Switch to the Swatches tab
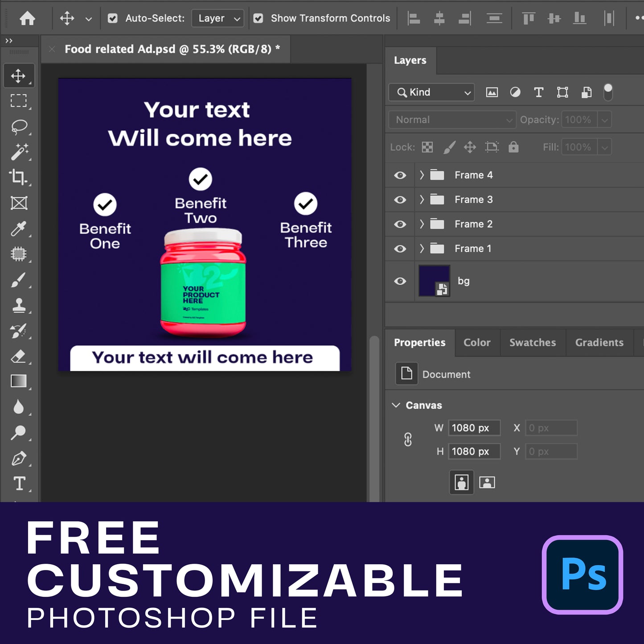 pos(532,343)
